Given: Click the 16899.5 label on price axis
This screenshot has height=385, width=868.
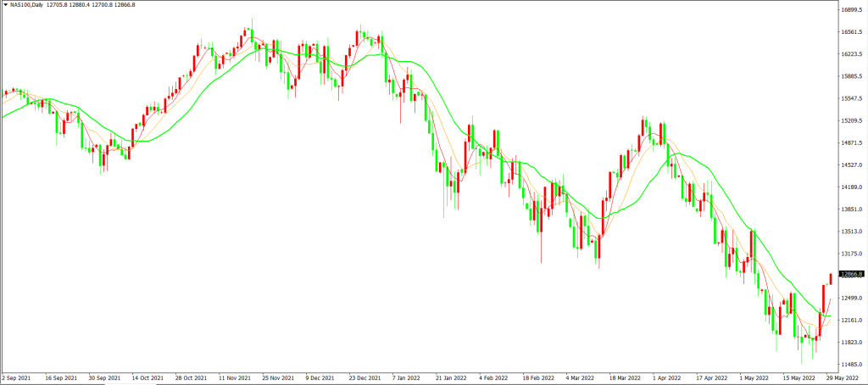Looking at the screenshot, I should tap(851, 10).
